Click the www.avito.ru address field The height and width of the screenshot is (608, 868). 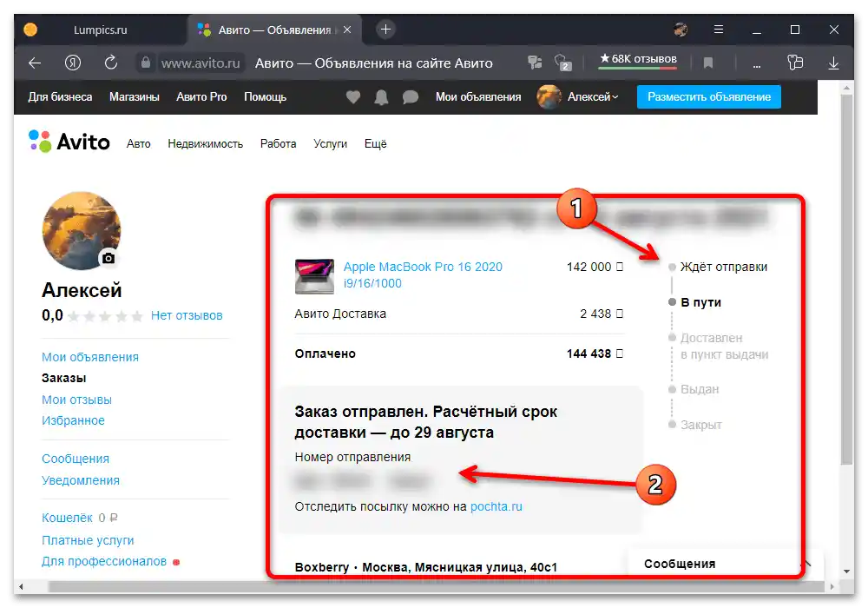click(201, 63)
